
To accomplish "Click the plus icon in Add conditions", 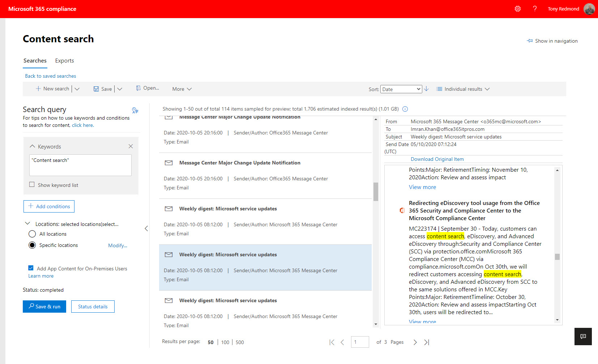I will (31, 206).
